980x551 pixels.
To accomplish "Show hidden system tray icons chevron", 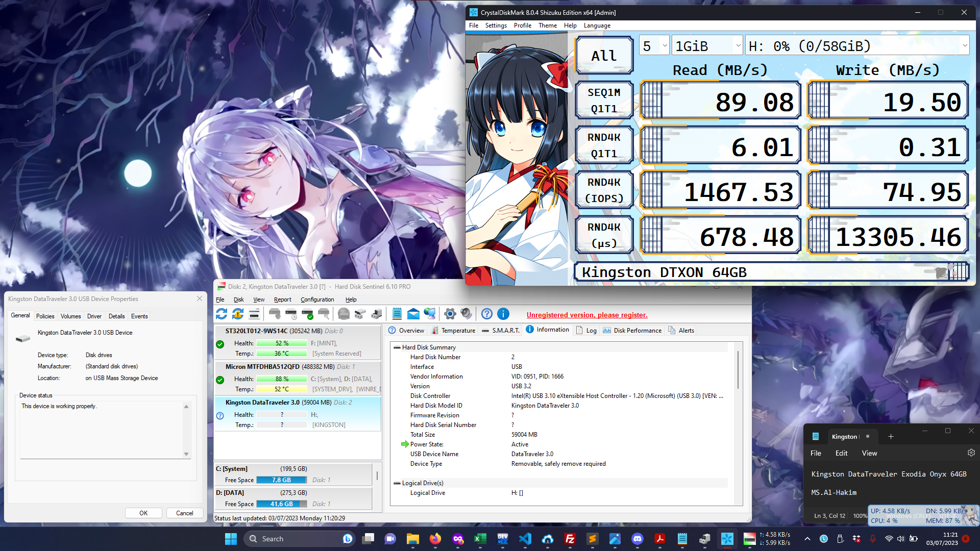I will 807,539.
